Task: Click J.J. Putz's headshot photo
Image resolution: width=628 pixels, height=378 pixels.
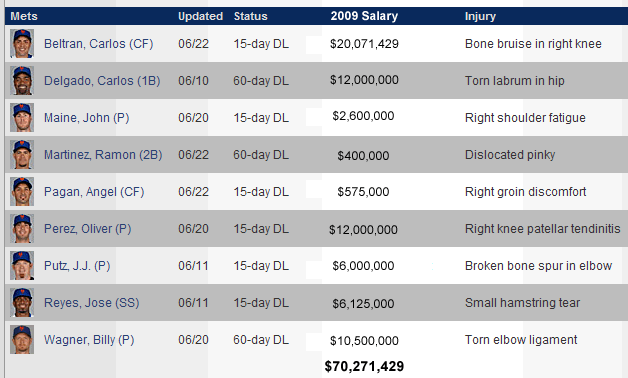Action: click(x=22, y=265)
